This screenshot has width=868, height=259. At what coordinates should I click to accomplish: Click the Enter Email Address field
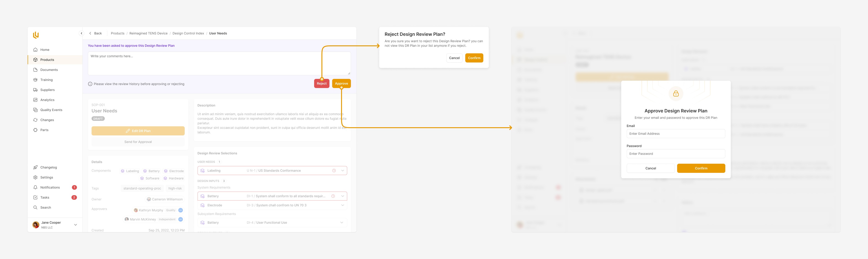pyautogui.click(x=675, y=134)
